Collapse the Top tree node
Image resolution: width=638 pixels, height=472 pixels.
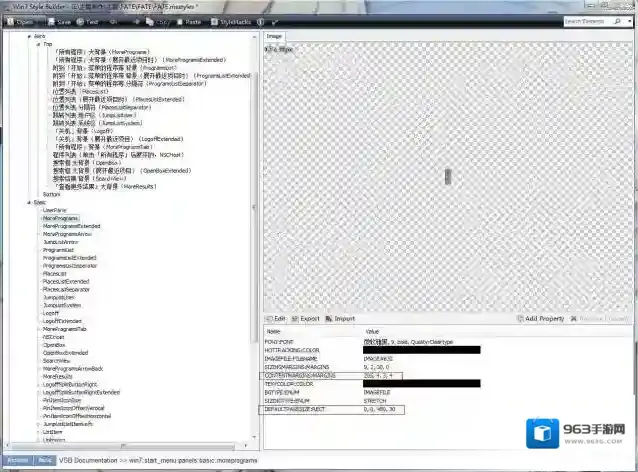click(38, 45)
